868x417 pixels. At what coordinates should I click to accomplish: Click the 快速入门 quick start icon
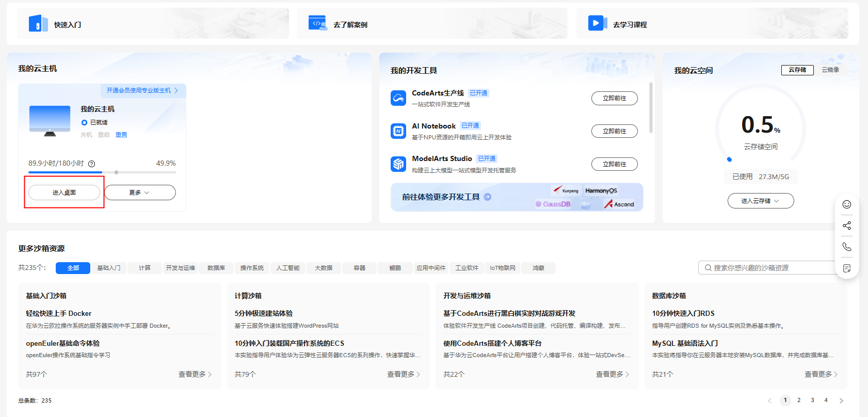38,24
